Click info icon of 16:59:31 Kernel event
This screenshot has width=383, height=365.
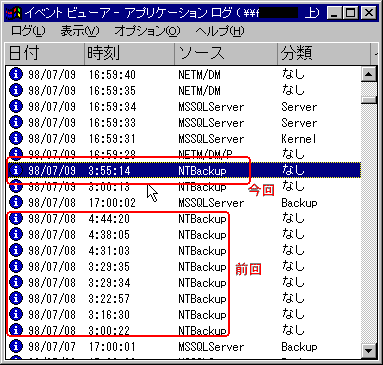point(16,138)
